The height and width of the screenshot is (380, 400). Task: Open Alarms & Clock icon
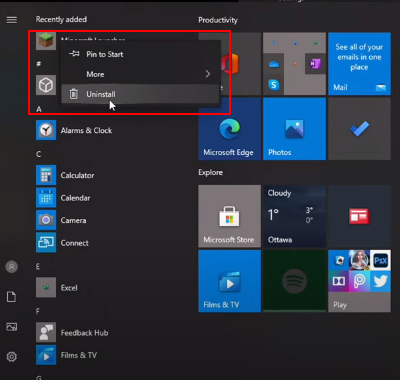[46, 130]
